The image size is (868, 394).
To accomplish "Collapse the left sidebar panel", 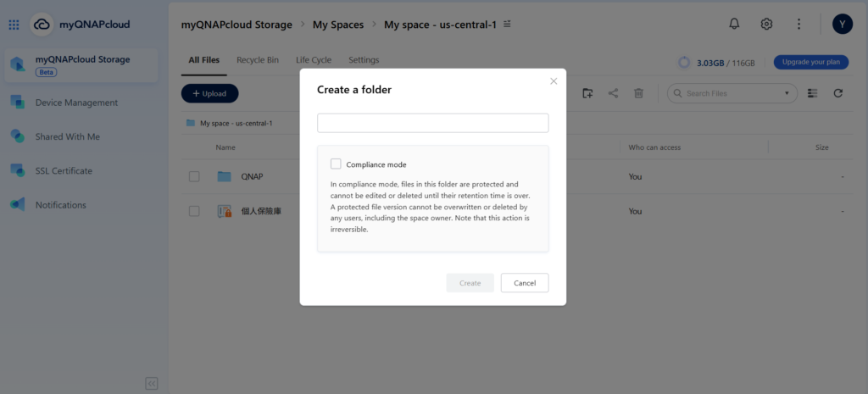I will pos(152,384).
